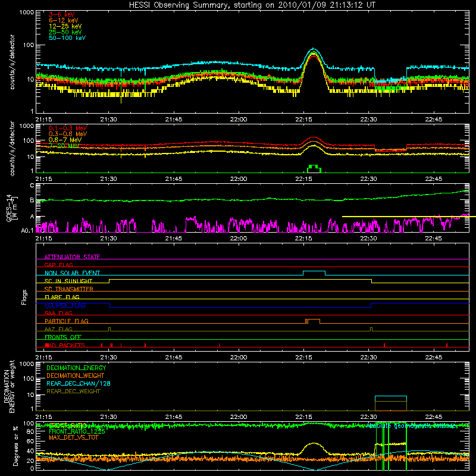This screenshot has width=476, height=476.
Task: Select the ATTENUATOR_STATE flag label
Action: click(72, 257)
